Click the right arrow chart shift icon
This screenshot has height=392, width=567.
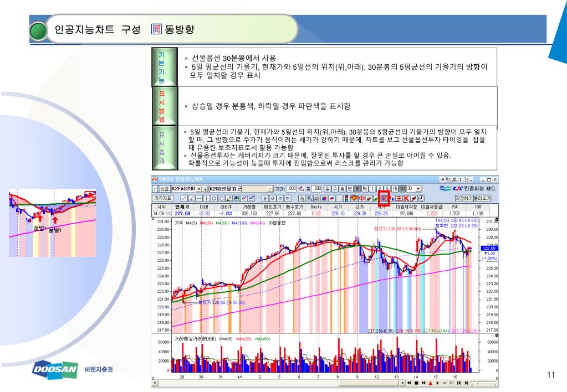(x=288, y=198)
